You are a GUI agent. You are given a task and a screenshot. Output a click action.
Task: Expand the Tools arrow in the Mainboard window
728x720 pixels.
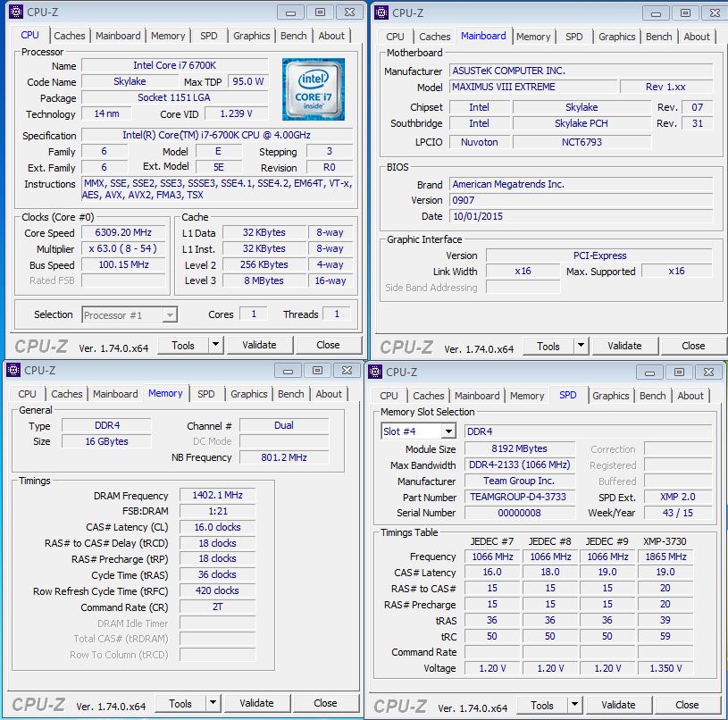(x=581, y=346)
